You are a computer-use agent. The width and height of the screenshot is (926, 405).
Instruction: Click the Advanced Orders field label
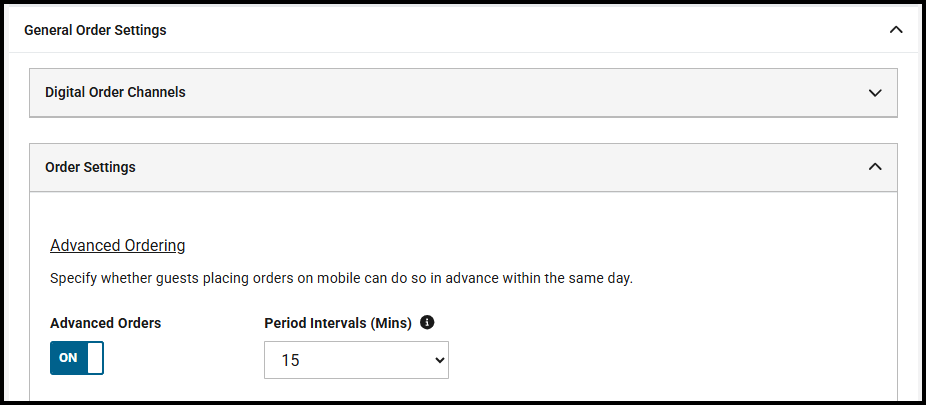(x=105, y=323)
